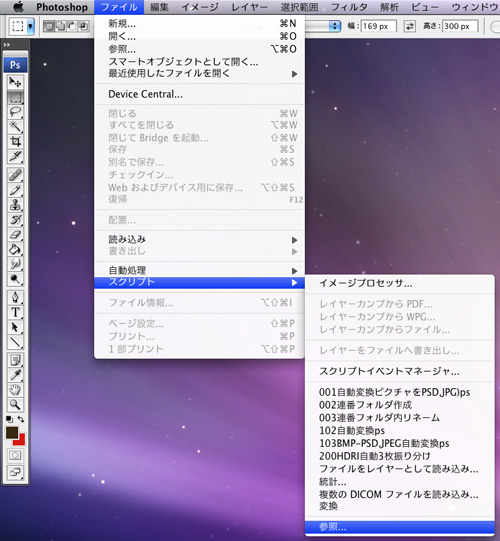Select the Clone Stamp tool
The width and height of the screenshot is (500, 541).
(x=15, y=205)
